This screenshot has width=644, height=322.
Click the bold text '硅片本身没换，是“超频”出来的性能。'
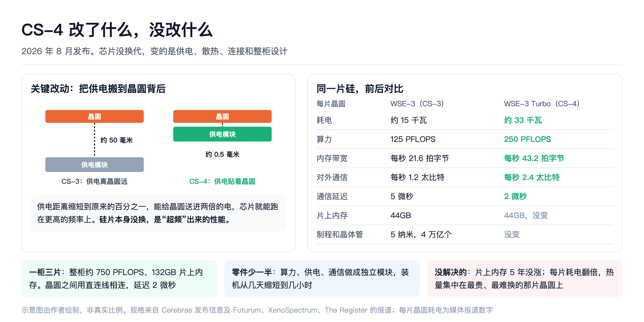(x=165, y=219)
